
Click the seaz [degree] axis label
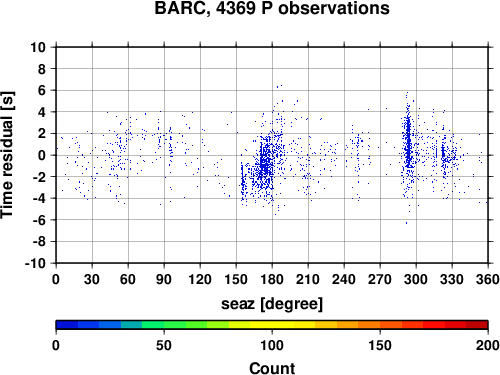[x=272, y=304]
